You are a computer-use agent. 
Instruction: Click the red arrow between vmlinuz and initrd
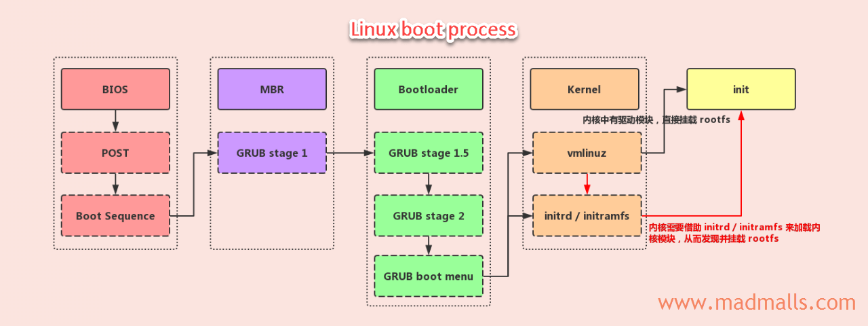[x=587, y=184]
